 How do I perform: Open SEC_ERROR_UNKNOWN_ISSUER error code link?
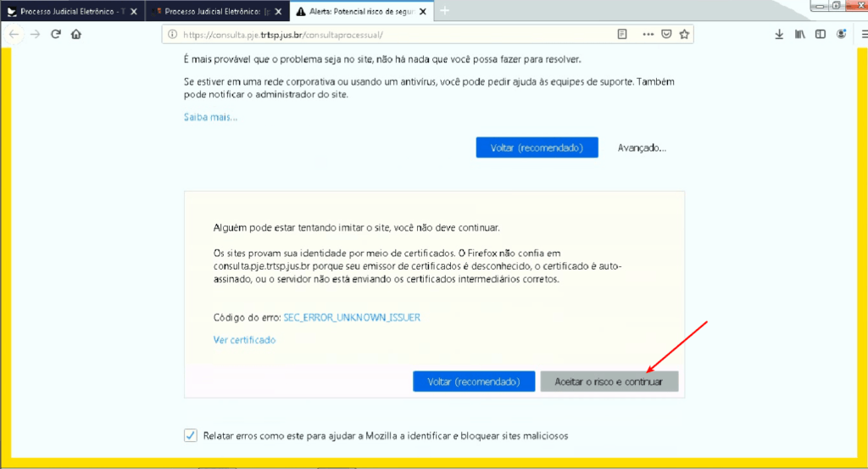click(352, 317)
